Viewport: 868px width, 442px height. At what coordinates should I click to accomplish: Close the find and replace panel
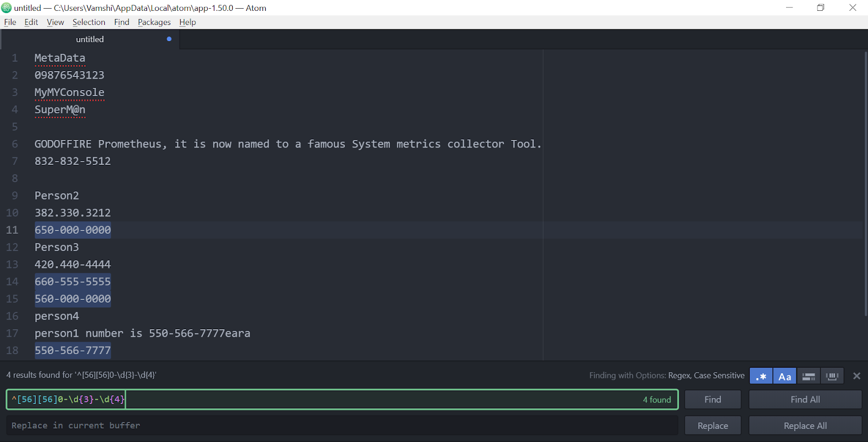[857, 376]
